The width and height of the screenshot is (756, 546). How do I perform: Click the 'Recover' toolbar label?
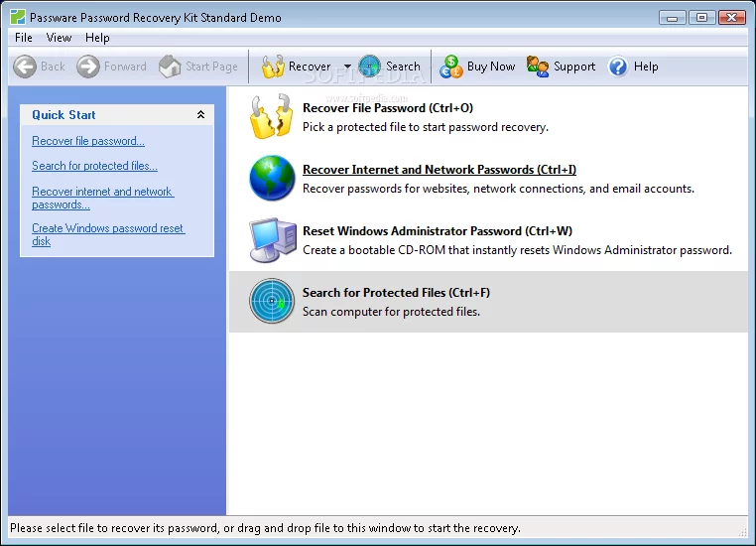[310, 67]
